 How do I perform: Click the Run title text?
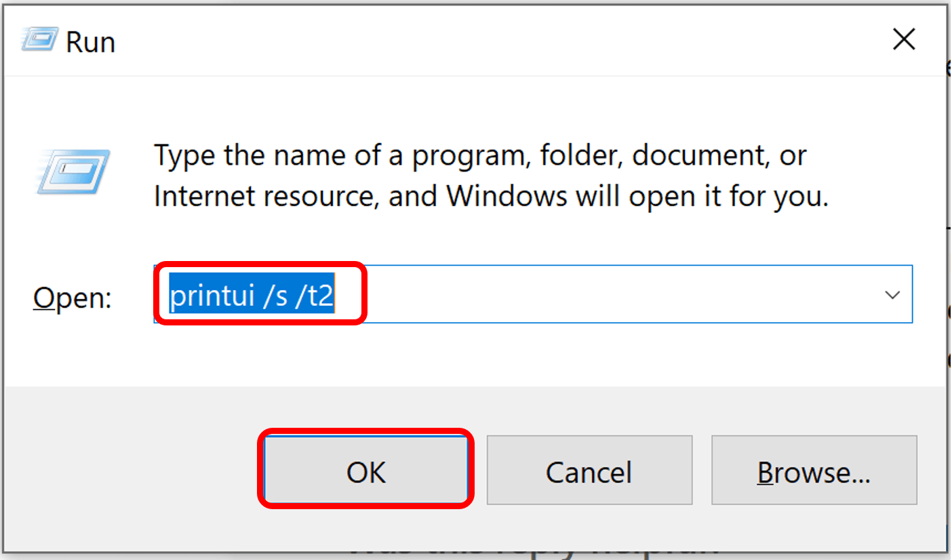click(90, 41)
